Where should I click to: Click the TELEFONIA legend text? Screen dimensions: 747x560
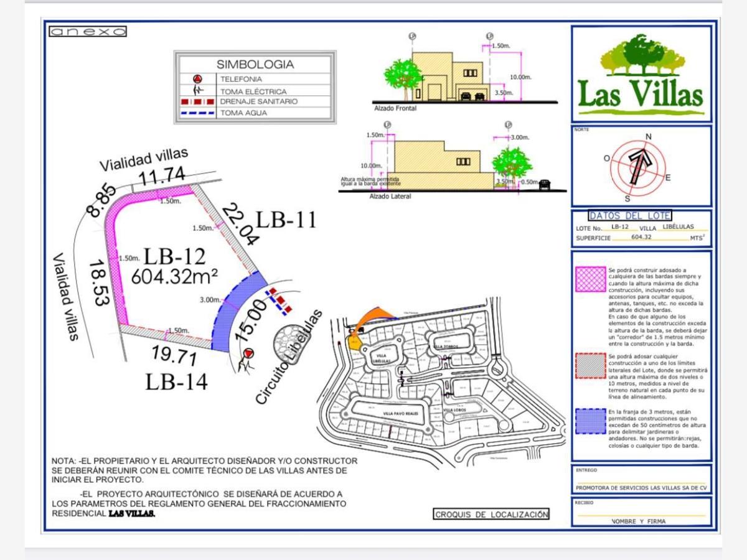pos(241,79)
